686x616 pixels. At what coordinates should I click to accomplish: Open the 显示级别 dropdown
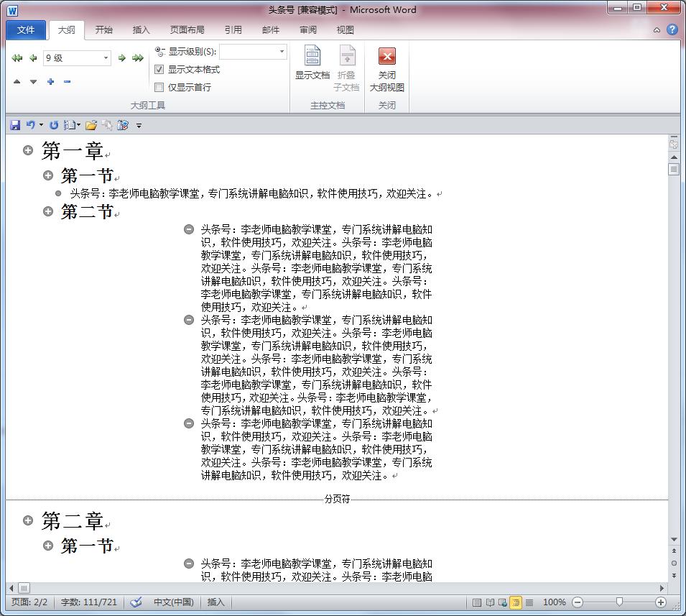coord(282,52)
